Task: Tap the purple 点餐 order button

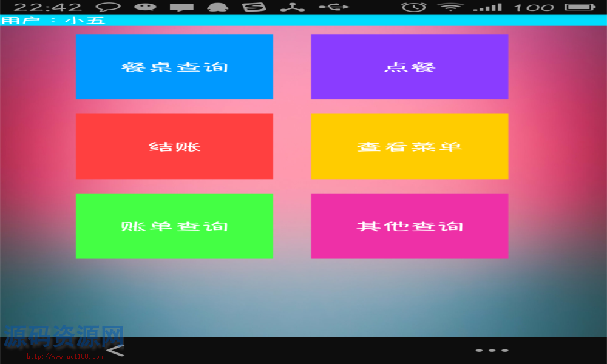Action: pyautogui.click(x=409, y=67)
